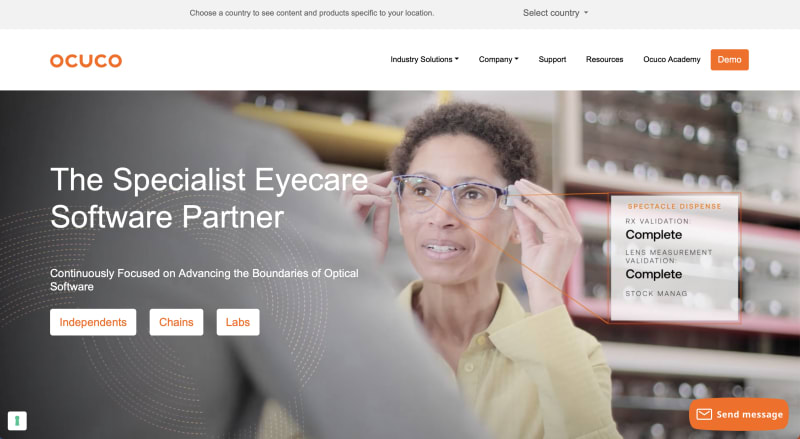Click the RX Validation Complete status
This screenshot has height=439, width=800.
click(x=658, y=229)
